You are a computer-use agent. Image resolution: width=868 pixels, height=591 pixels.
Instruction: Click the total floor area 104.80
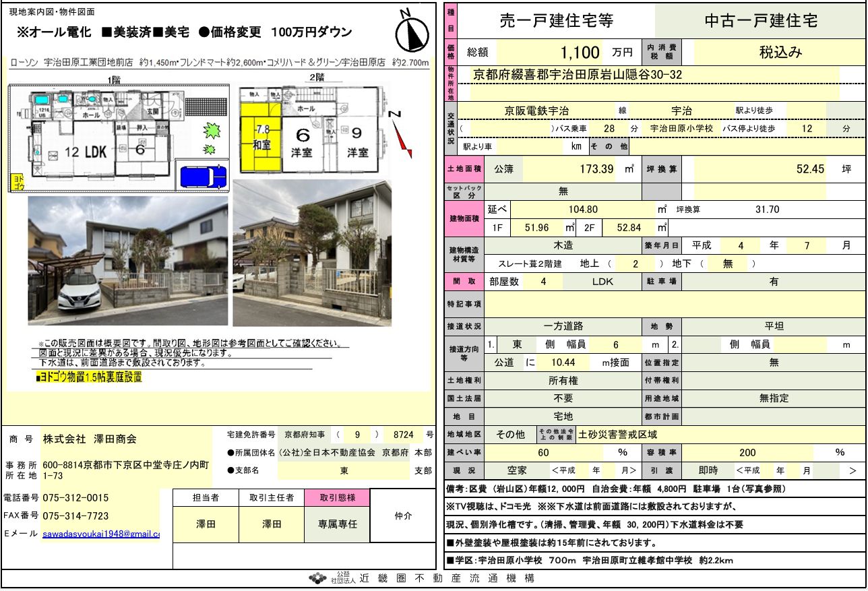pyautogui.click(x=584, y=210)
